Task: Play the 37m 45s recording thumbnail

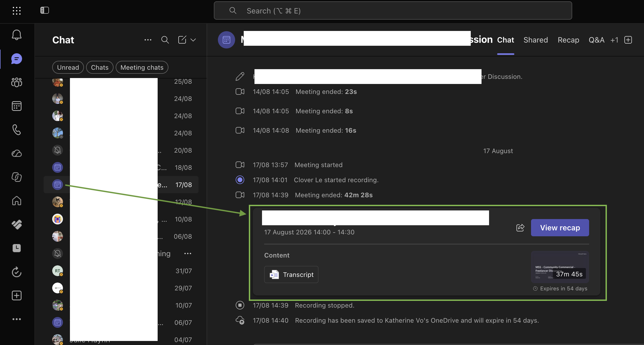Action: (560, 267)
